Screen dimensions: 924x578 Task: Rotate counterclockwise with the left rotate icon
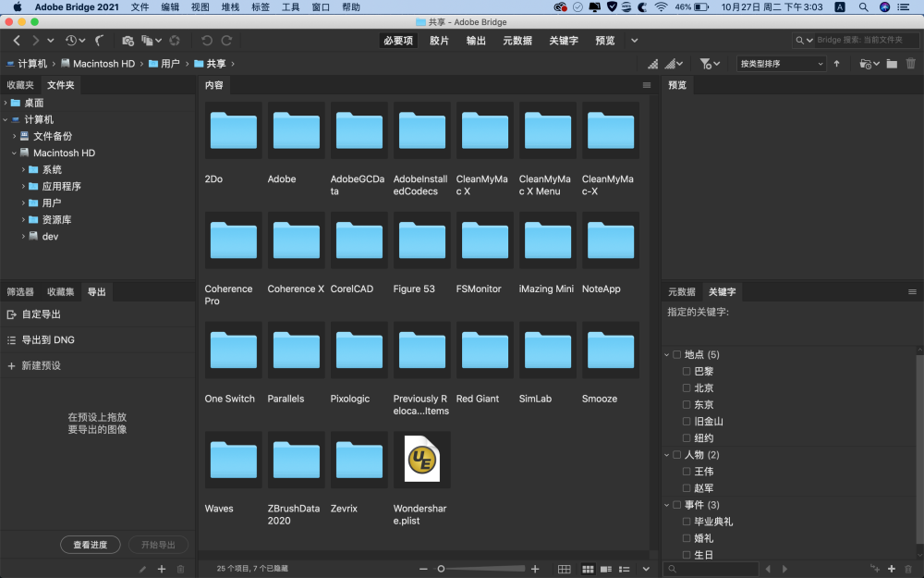click(207, 40)
